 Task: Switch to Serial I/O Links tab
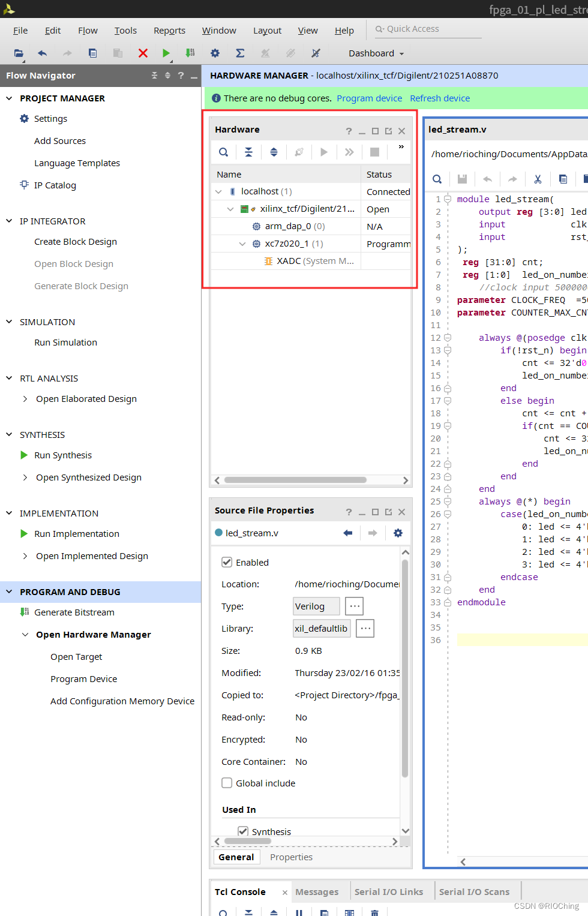389,892
